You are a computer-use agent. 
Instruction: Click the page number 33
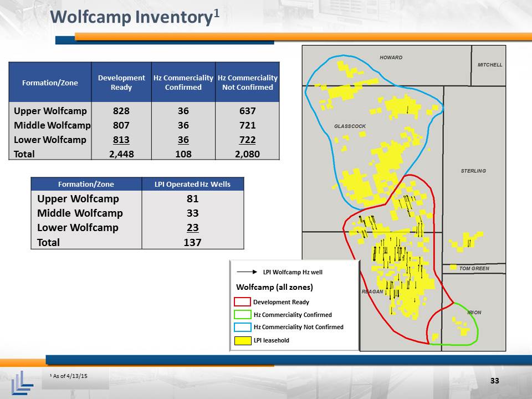point(495,381)
